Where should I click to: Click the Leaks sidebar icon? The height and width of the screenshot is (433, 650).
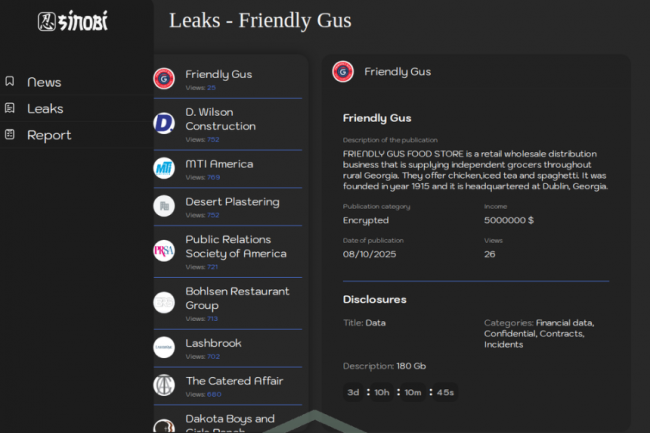coord(10,108)
